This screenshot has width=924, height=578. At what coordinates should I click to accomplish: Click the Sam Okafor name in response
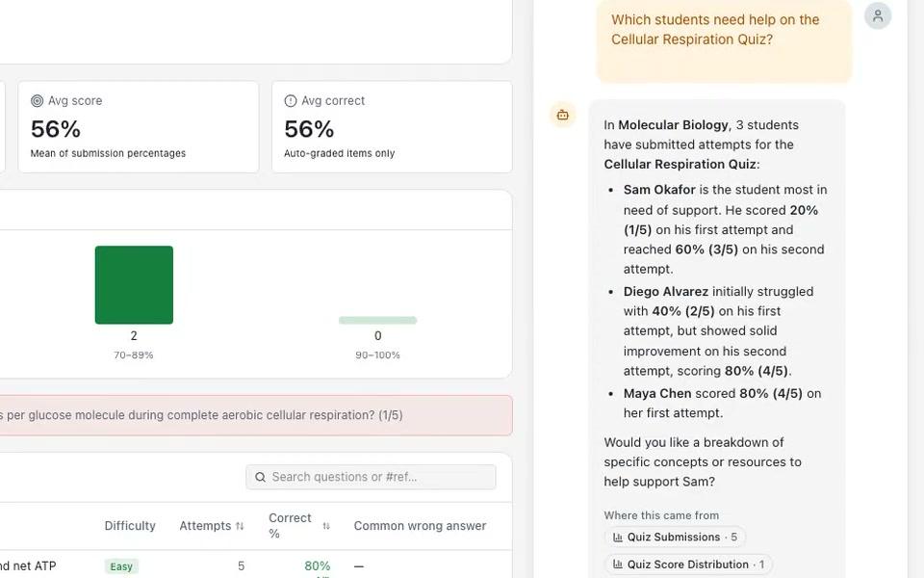tap(659, 190)
